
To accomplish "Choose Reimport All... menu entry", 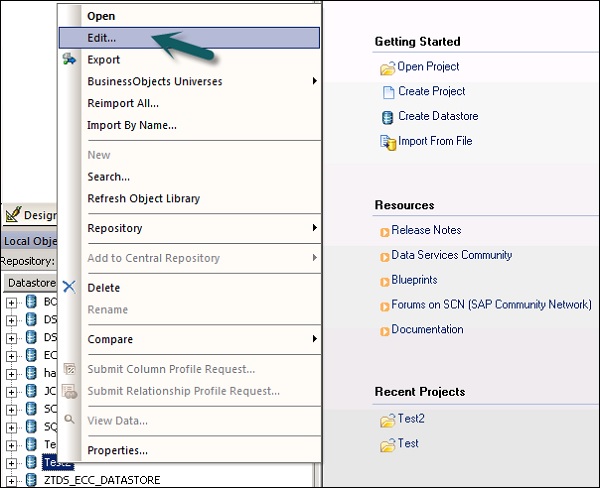I will (x=123, y=103).
